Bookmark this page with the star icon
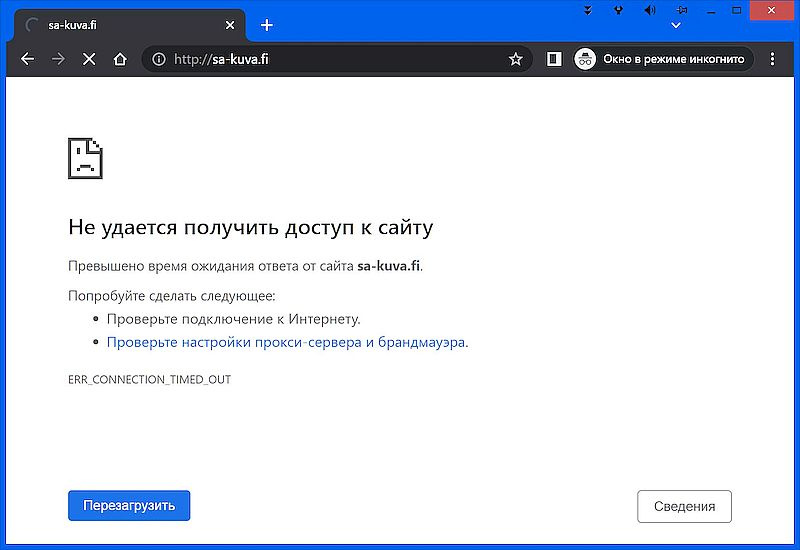The height and width of the screenshot is (550, 800). click(x=516, y=59)
